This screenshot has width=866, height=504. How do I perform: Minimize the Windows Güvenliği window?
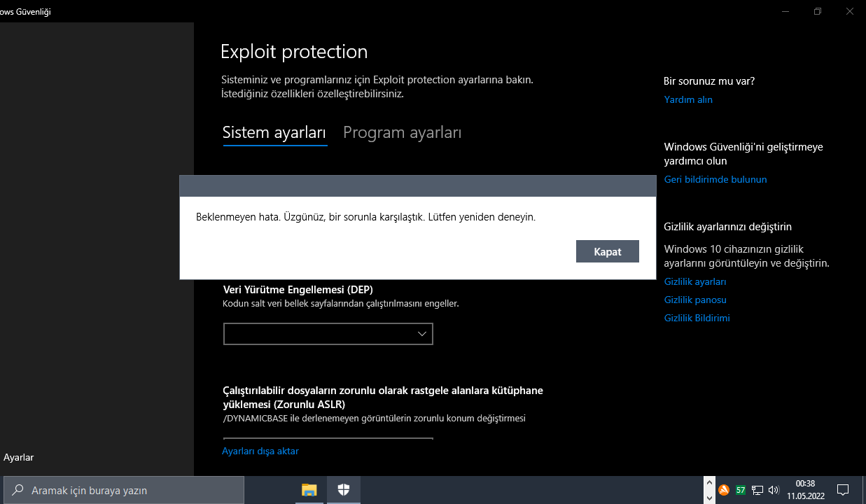(x=785, y=11)
